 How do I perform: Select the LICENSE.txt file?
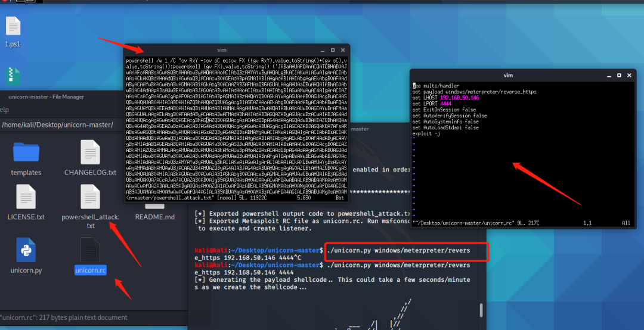coord(26,203)
